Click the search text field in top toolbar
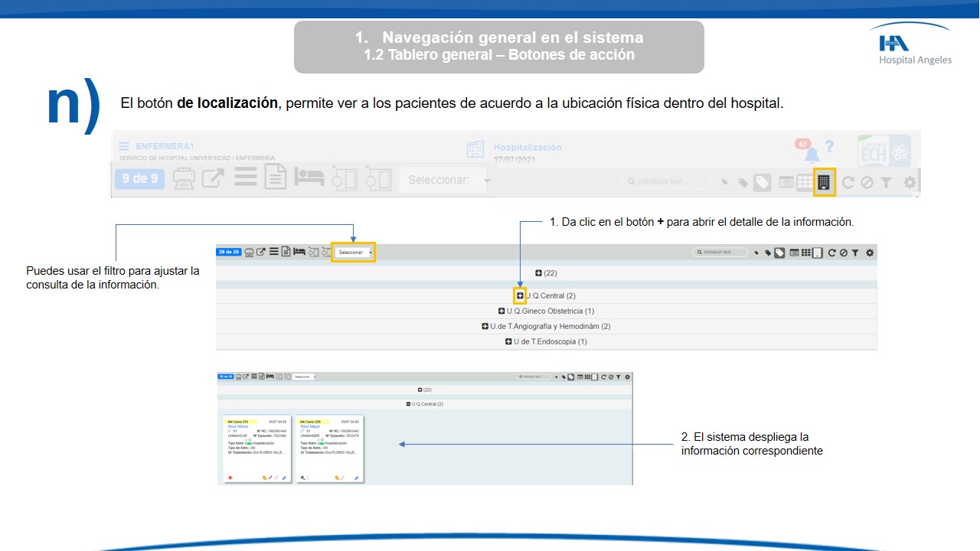The image size is (980, 551). click(x=666, y=182)
